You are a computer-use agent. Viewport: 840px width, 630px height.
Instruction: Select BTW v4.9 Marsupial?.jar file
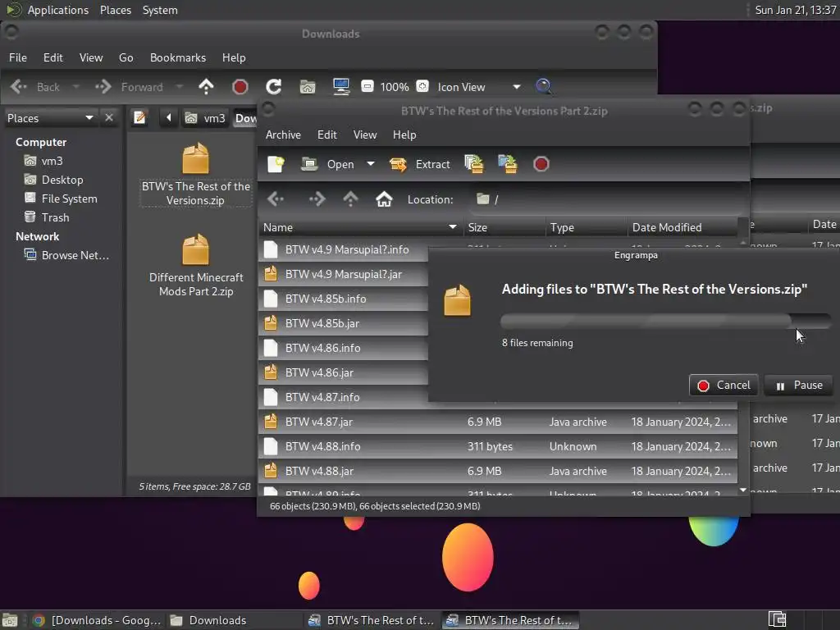pyautogui.click(x=344, y=274)
